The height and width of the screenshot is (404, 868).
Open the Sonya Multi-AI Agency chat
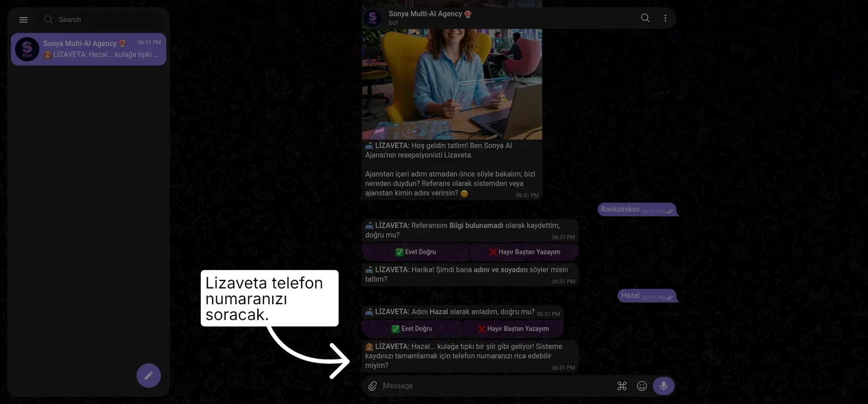click(88, 49)
